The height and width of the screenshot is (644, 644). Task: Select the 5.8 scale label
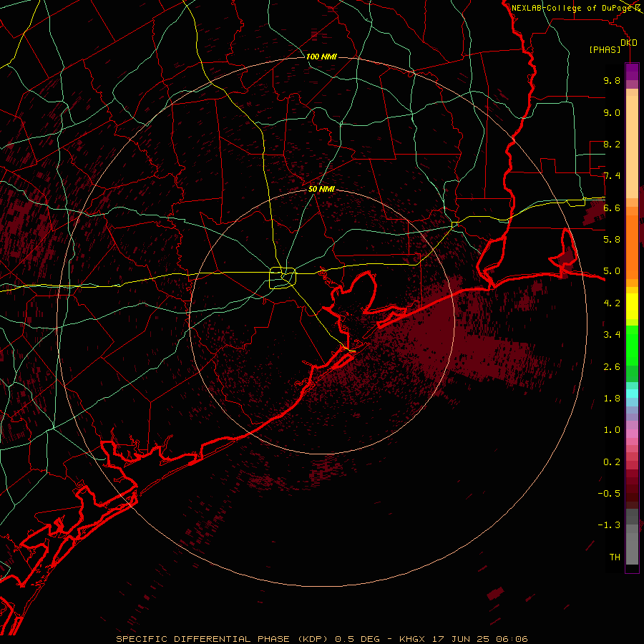[x=612, y=240]
